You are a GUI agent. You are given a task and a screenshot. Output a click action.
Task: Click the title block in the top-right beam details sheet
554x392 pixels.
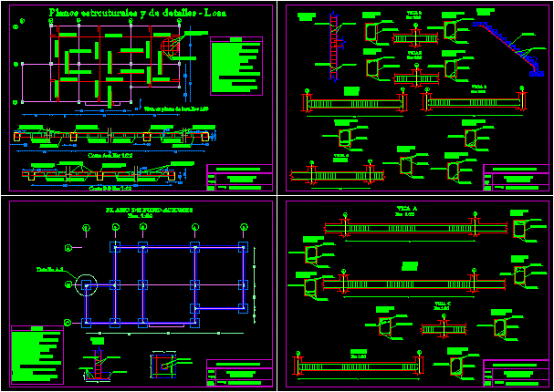515,177
